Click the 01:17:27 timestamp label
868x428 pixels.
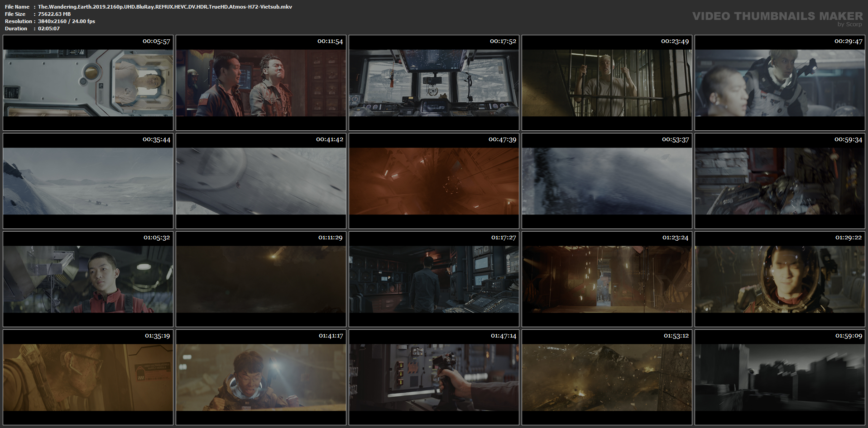click(x=504, y=238)
